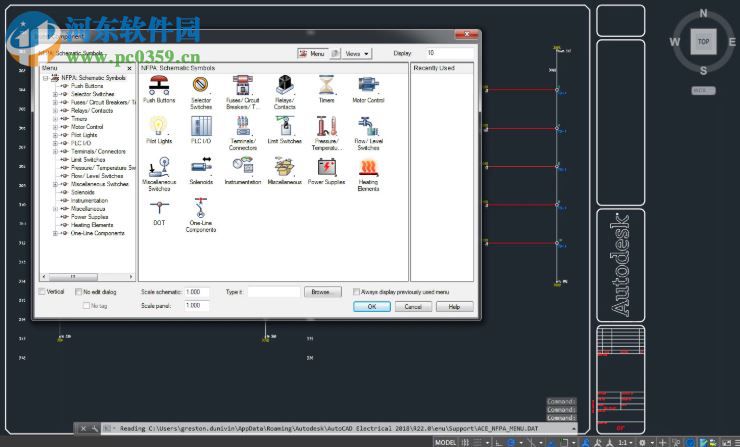740x447 pixels.
Task: Pick the Fuses/Circuit Breakers icon in the symbol grid
Action: tap(242, 85)
